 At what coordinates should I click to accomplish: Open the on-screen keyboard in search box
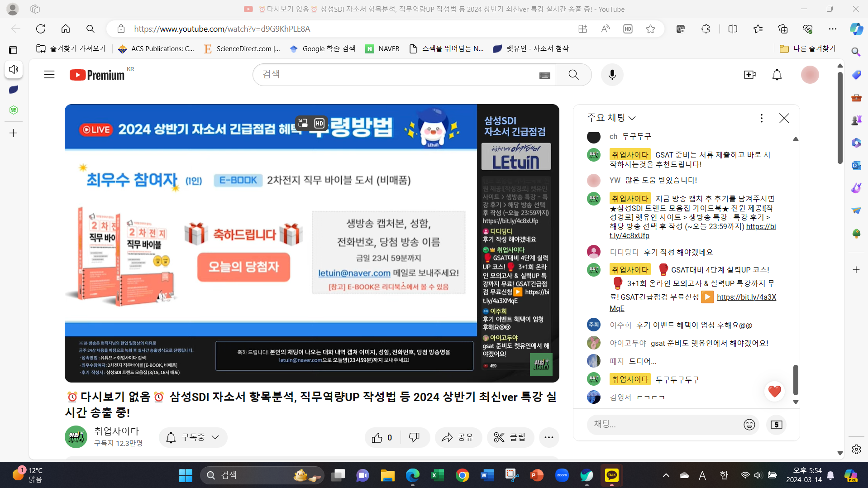(x=544, y=75)
